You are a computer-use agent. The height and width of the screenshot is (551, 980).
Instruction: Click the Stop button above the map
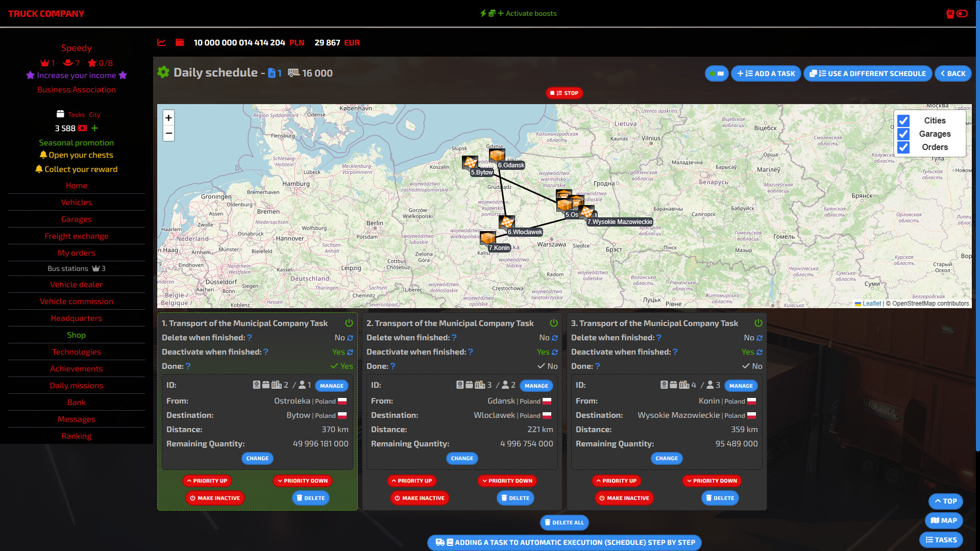pyautogui.click(x=565, y=93)
